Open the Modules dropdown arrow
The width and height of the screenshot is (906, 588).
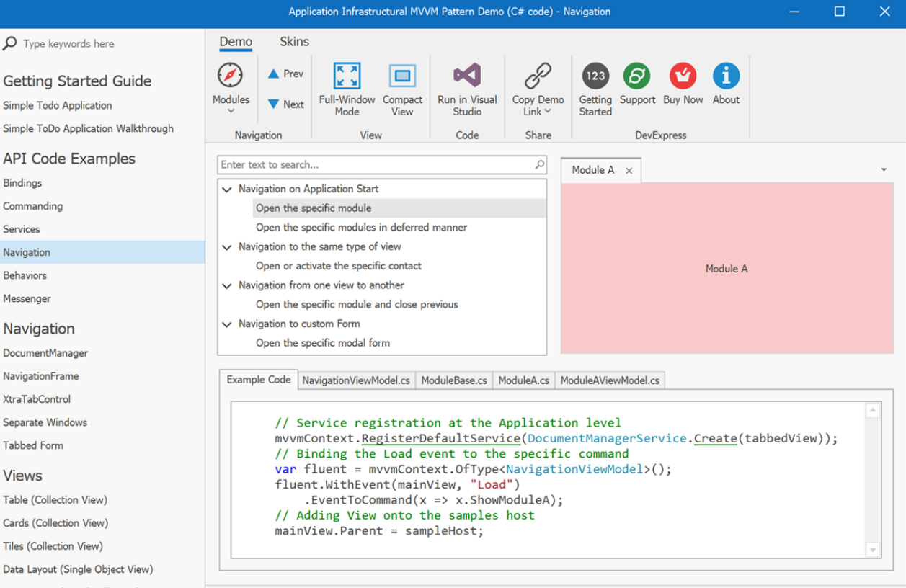pos(231,111)
